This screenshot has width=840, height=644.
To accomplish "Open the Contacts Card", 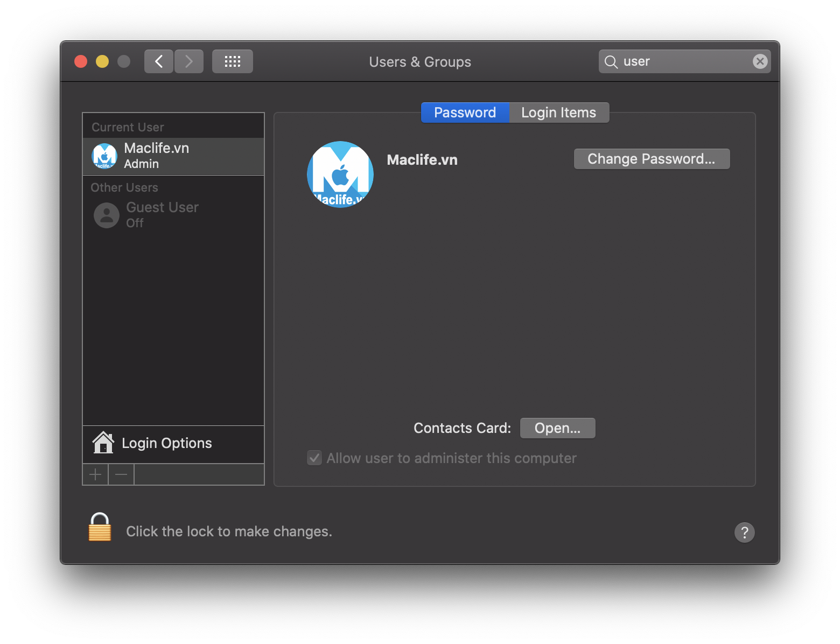I will tap(557, 428).
